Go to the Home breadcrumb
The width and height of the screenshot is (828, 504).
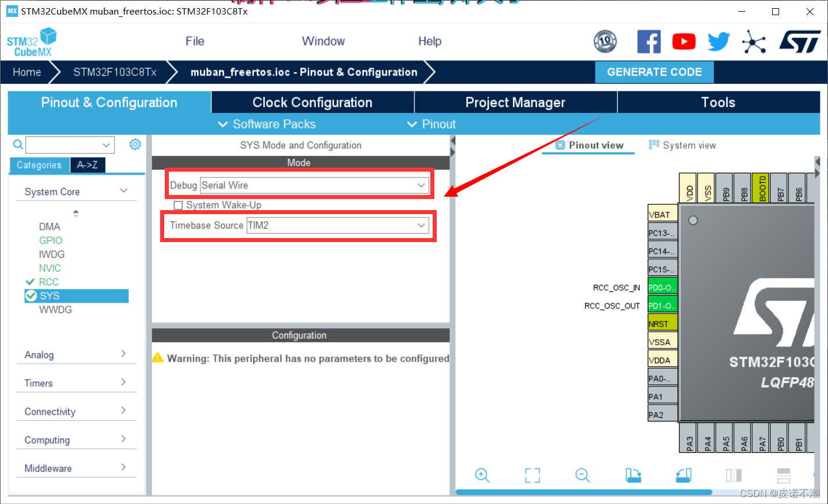point(27,72)
